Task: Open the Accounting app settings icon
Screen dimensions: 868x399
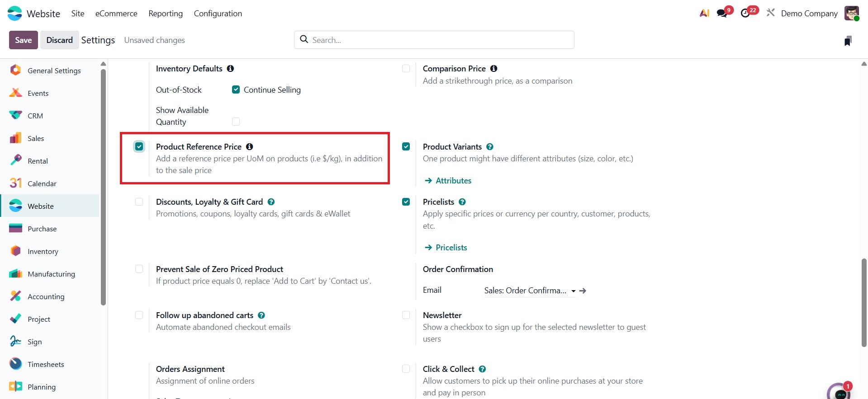Action: point(15,296)
